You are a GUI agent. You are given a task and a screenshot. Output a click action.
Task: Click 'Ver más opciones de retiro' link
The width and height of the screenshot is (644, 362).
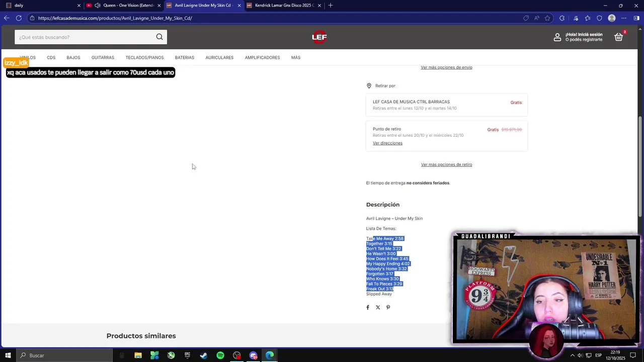click(x=446, y=164)
